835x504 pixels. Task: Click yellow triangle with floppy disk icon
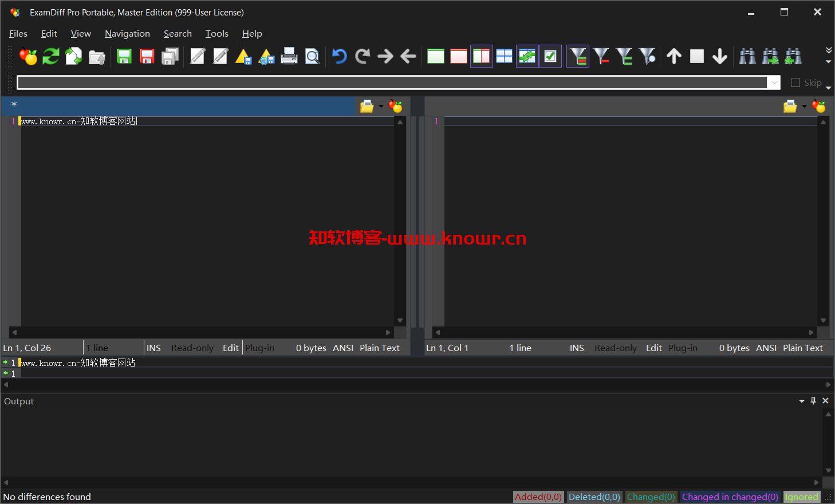tap(243, 56)
